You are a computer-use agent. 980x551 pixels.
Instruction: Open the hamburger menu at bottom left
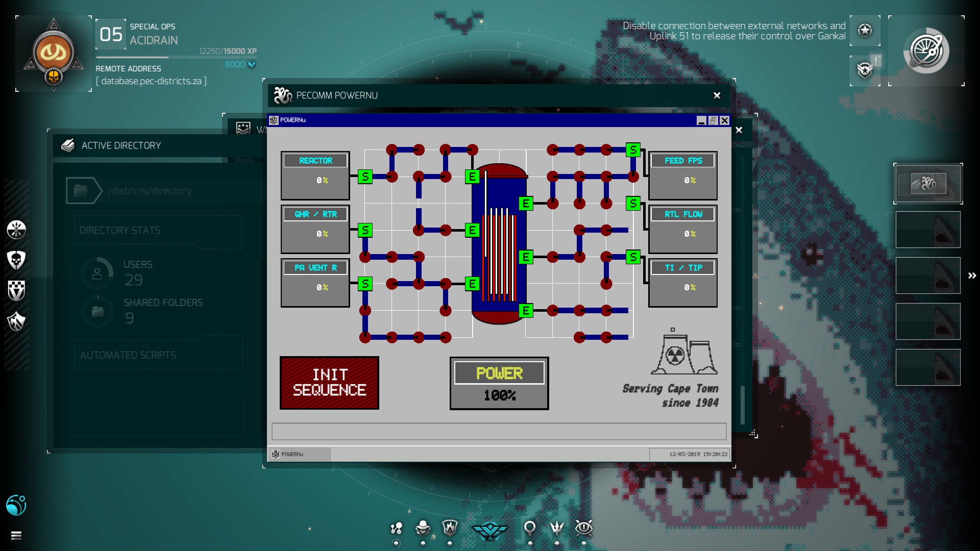16,535
